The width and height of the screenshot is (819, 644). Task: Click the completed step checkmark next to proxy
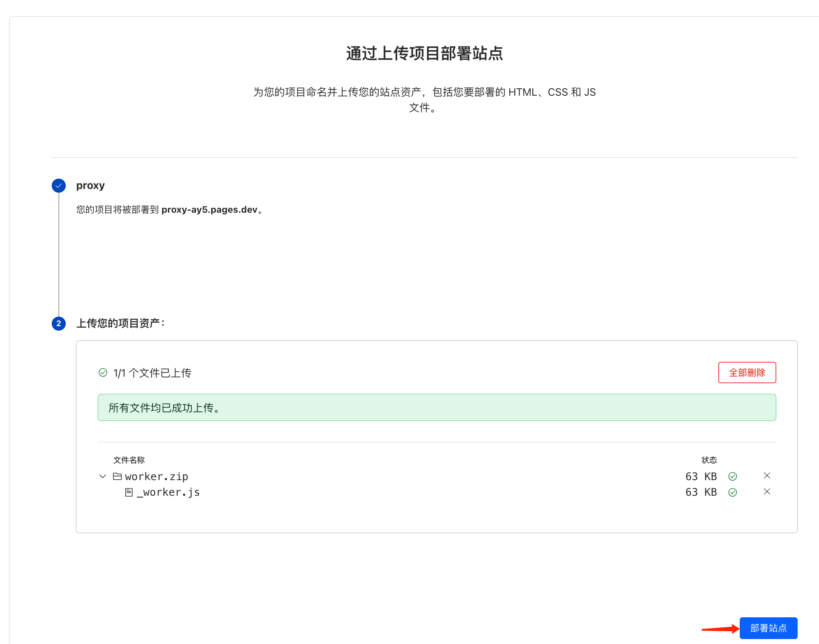click(x=59, y=186)
